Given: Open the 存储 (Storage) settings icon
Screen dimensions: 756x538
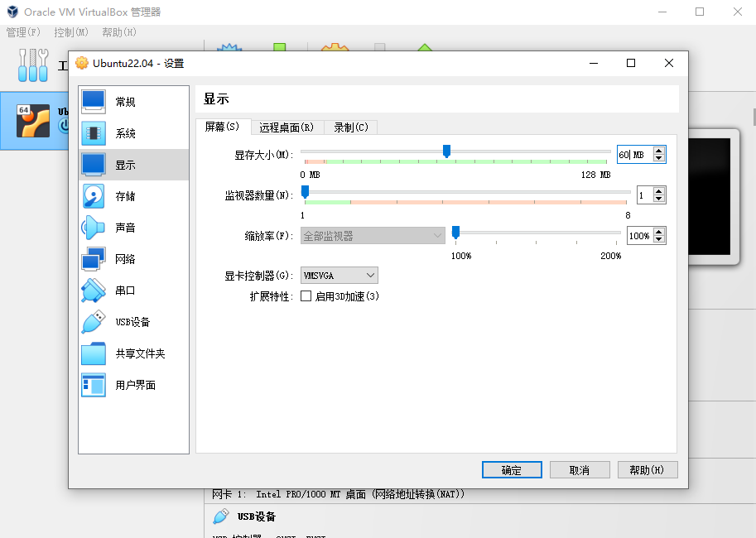Looking at the screenshot, I should click(x=94, y=196).
